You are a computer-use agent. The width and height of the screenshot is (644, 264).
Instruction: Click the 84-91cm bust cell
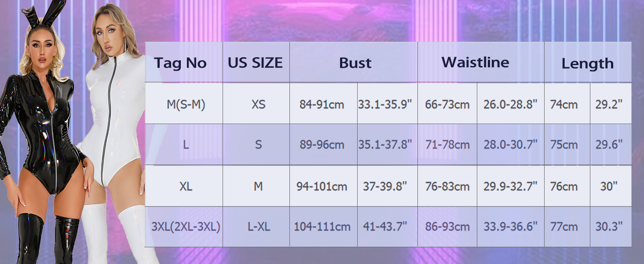[322, 104]
